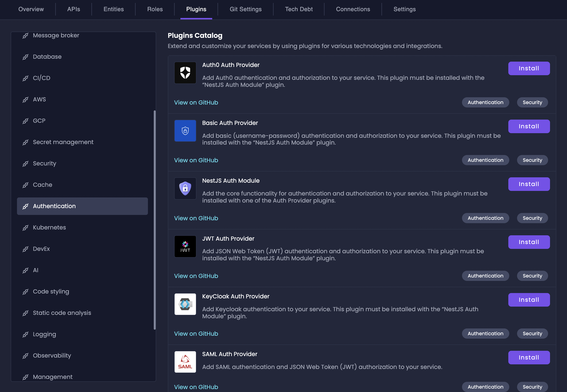
Task: Click the KeyCloak Auth Provider logo
Action: click(185, 304)
